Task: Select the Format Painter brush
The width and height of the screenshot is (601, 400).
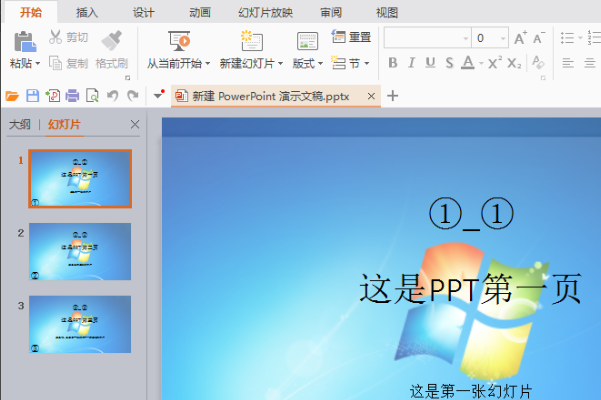Action: [112, 40]
